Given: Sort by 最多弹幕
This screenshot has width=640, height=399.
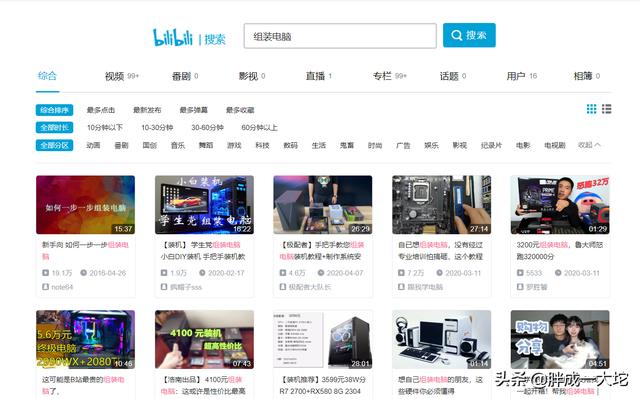Looking at the screenshot, I should coord(194,110).
